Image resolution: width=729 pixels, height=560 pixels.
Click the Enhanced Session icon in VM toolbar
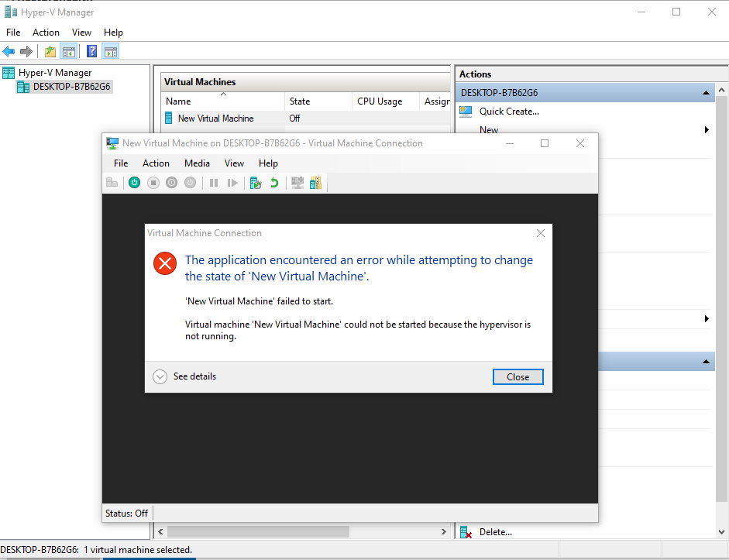297,183
